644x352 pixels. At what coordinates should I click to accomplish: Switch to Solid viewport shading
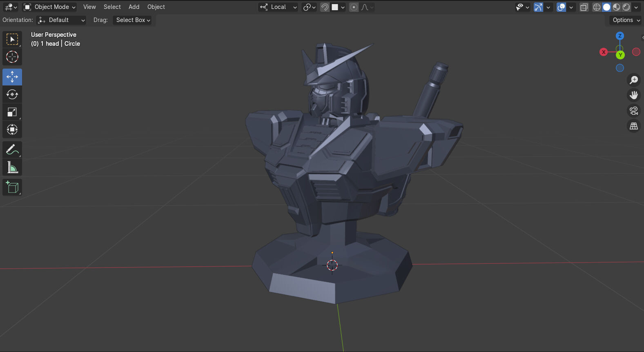pyautogui.click(x=607, y=7)
